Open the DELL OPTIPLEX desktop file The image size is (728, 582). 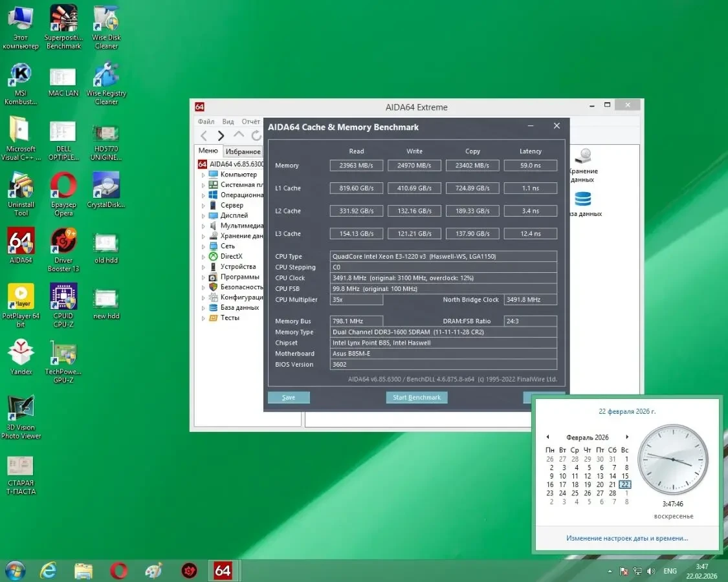pos(63,139)
